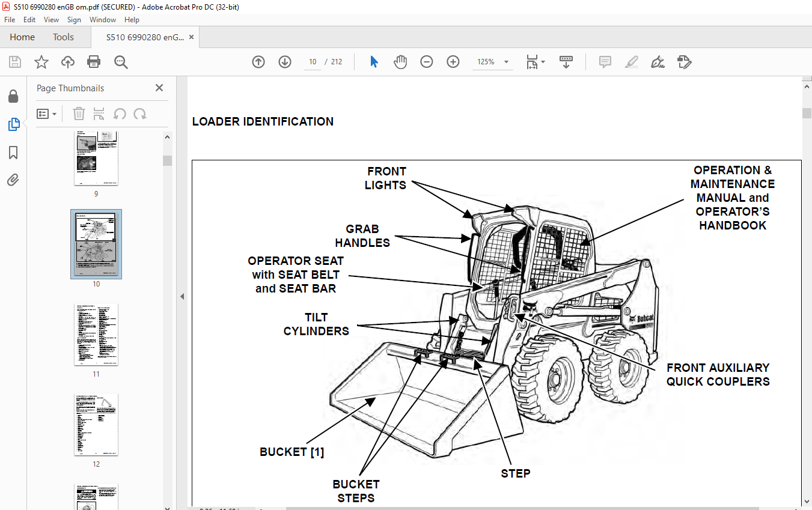
Task: Select page 10 thumbnail
Action: 96,244
